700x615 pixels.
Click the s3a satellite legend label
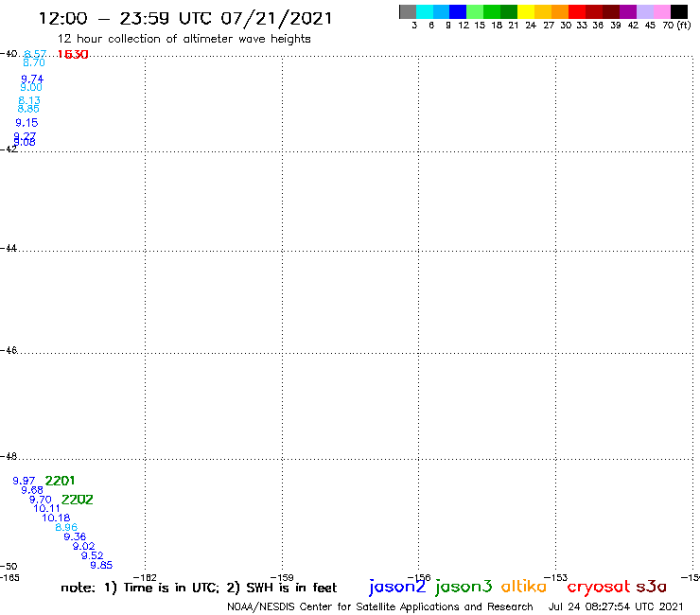point(651,587)
